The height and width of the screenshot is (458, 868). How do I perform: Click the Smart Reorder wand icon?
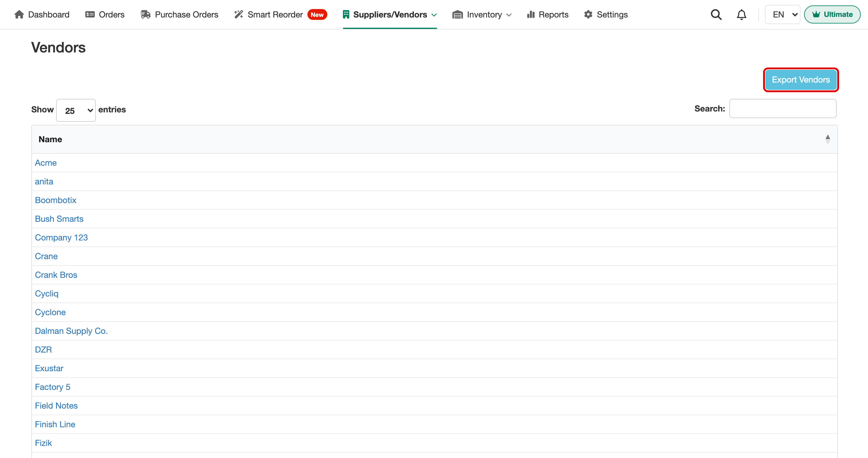[x=239, y=14]
